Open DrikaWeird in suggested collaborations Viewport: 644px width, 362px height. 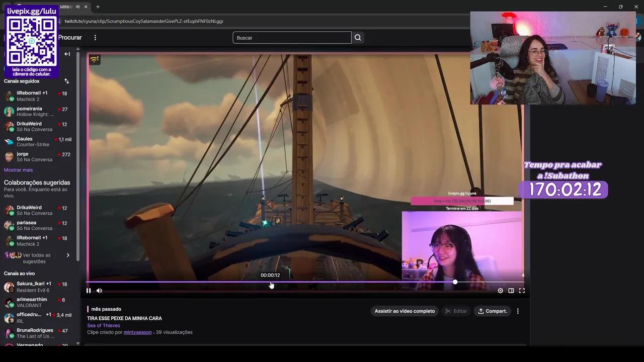[x=37, y=210]
